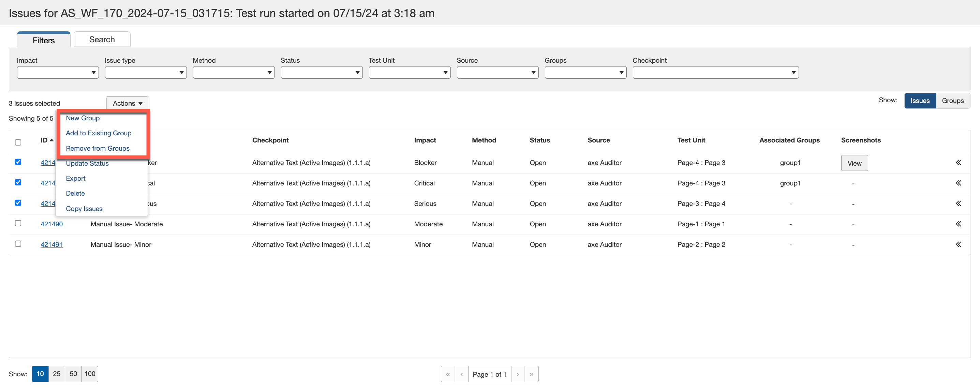
Task: Collapse the Actions dropdown button
Action: point(127,103)
